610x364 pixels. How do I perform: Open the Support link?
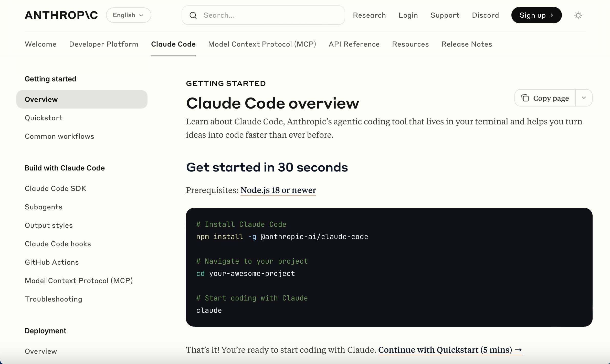[x=445, y=15]
